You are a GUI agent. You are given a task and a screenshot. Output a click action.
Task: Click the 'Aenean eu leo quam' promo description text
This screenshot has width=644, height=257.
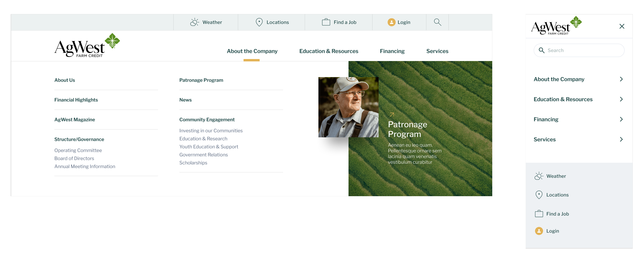tap(415, 154)
